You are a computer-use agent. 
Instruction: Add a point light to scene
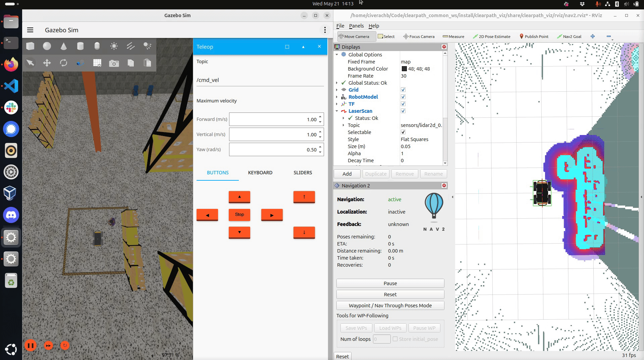click(x=114, y=46)
